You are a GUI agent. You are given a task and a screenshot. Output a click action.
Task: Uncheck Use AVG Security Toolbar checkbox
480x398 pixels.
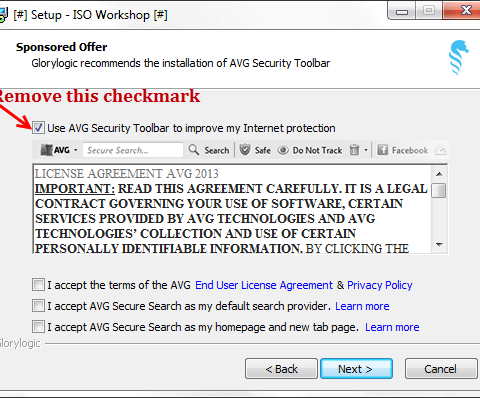pos(38,128)
